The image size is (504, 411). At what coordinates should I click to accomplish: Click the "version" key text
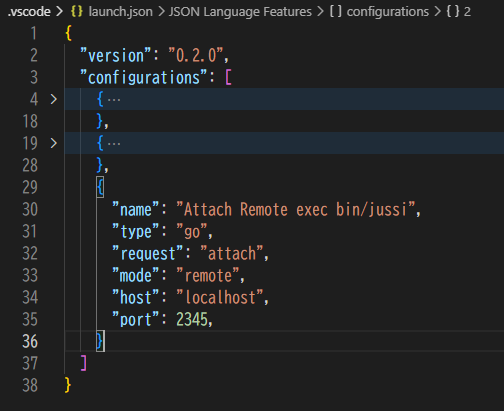(x=116, y=55)
